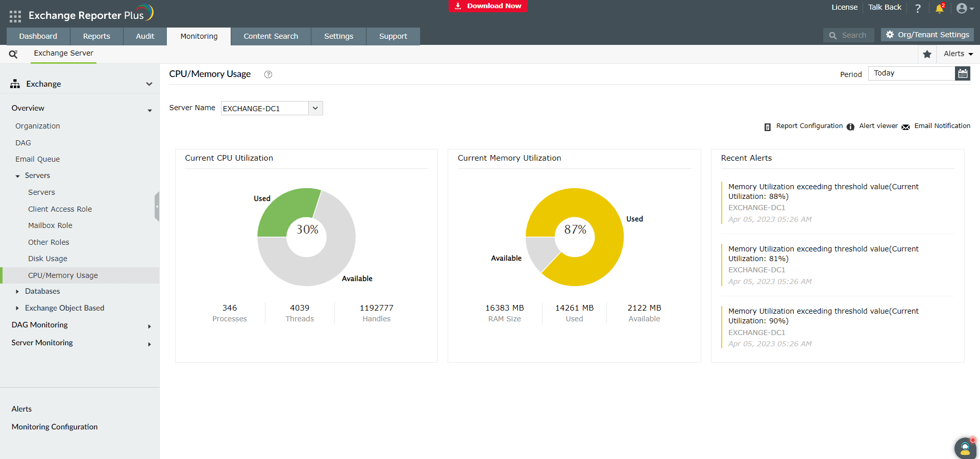Select the Servers sub-item
The width and height of the screenshot is (980, 459).
click(41, 192)
